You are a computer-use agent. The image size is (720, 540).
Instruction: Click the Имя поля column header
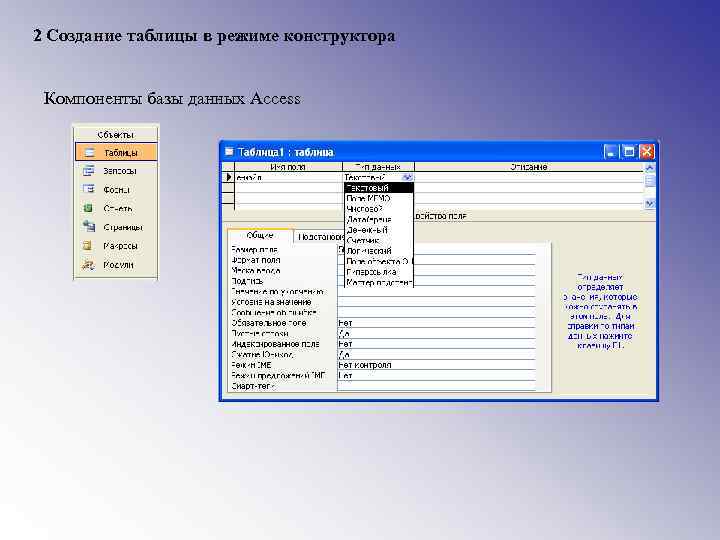[x=288, y=167]
